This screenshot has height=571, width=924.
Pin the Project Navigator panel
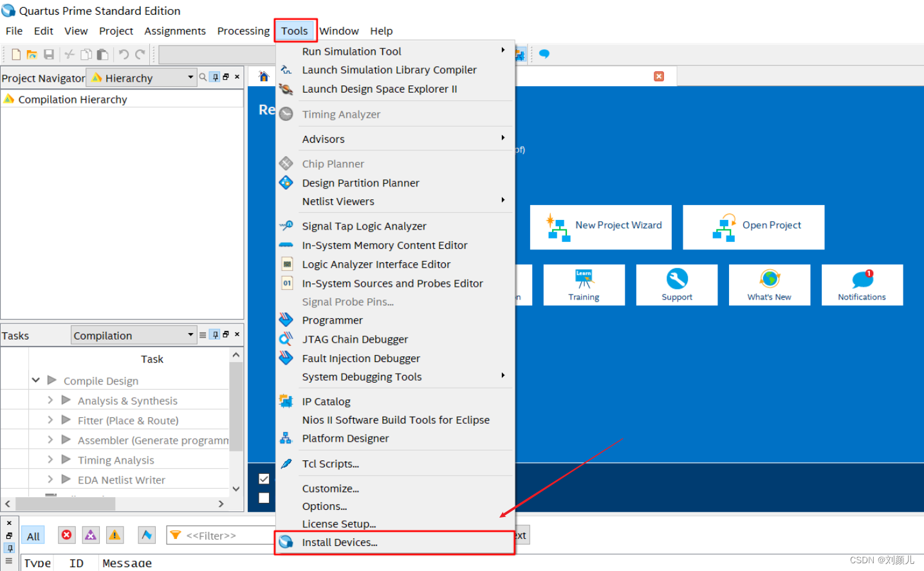[216, 77]
